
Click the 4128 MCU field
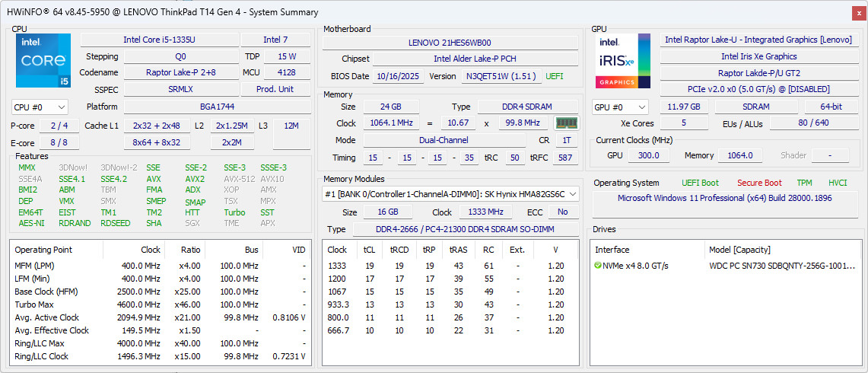pyautogui.click(x=287, y=72)
